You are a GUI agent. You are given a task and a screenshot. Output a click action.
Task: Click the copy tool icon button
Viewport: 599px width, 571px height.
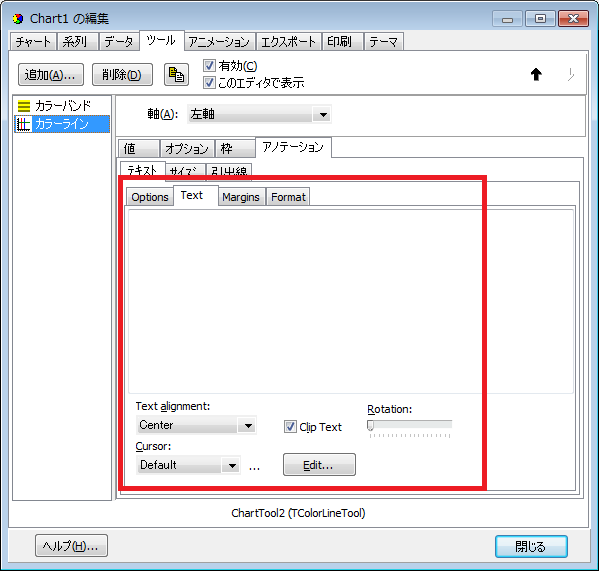pyautogui.click(x=176, y=74)
